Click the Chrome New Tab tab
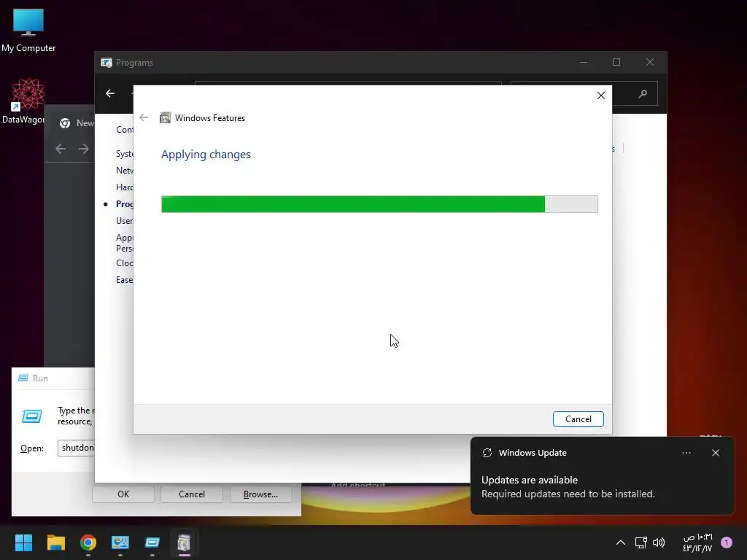Screen dimensions: 747x560 pos(76,123)
